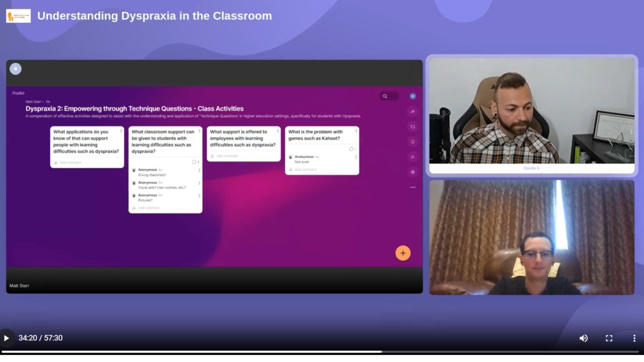The image size is (644, 362).
Task: Add comment on 'What applications' post
Action: (x=70, y=162)
